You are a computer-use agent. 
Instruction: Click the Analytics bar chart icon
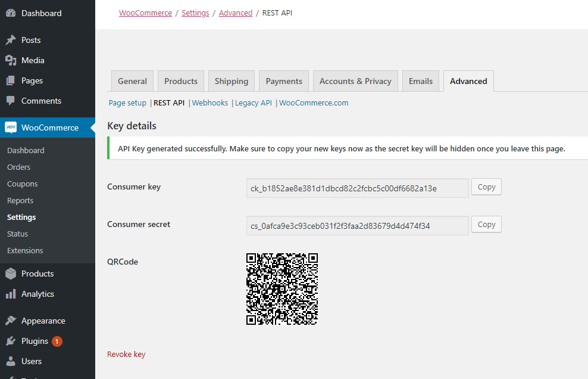[x=11, y=294]
